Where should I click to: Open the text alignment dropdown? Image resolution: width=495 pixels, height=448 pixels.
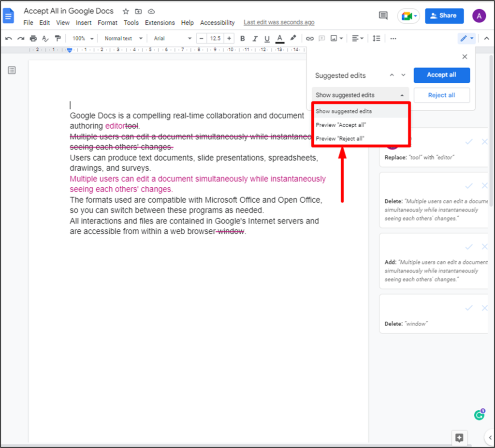[358, 39]
